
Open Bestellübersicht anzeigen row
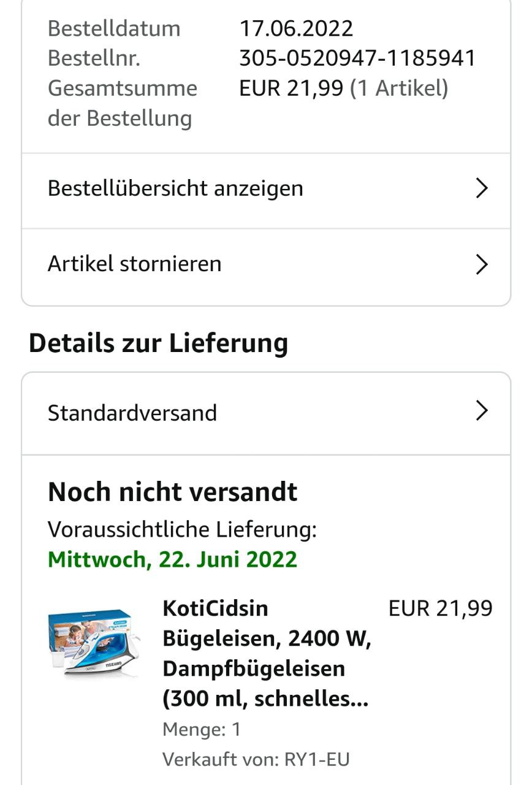175,188
